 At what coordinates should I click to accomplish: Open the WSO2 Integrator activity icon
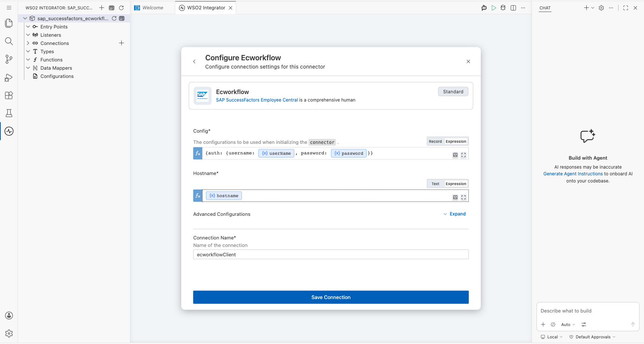(9, 131)
